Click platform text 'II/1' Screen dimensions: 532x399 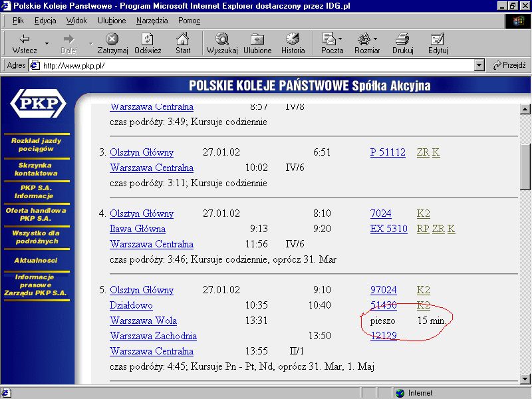tap(297, 351)
